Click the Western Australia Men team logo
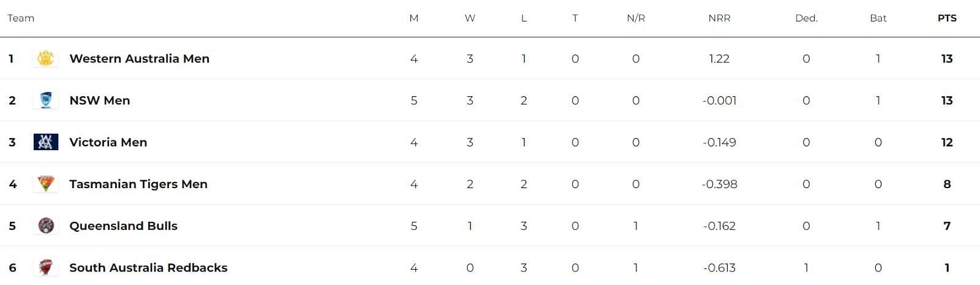The height and width of the screenshot is (285, 980). 46,58
